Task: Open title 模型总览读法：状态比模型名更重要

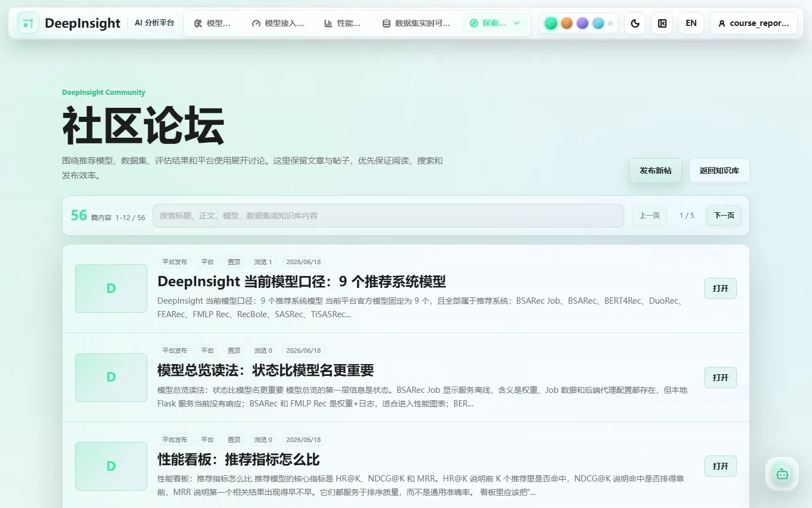Action: 266,370
